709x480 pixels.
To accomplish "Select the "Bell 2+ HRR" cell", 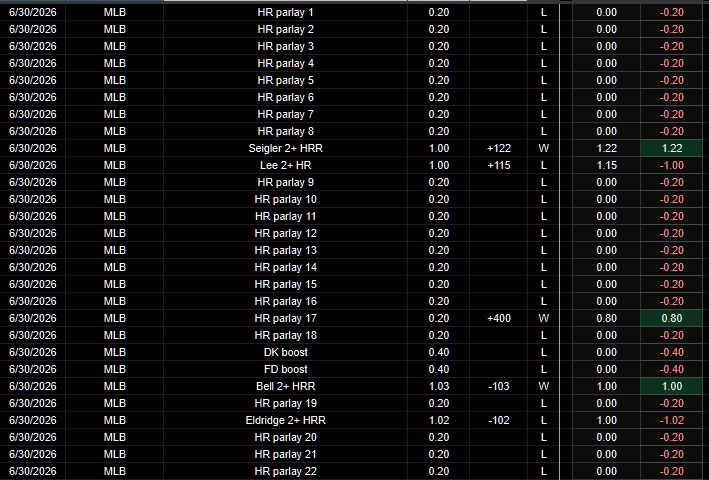I will (x=285, y=386).
